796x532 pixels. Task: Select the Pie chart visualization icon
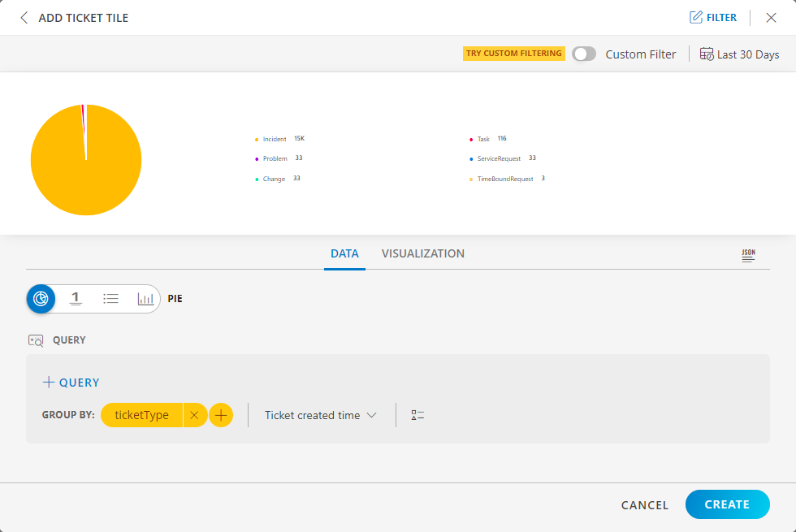click(41, 299)
